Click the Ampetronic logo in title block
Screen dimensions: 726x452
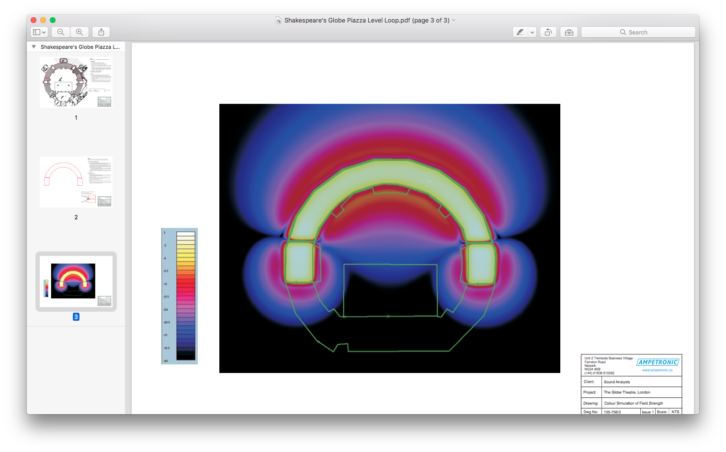[x=657, y=362]
